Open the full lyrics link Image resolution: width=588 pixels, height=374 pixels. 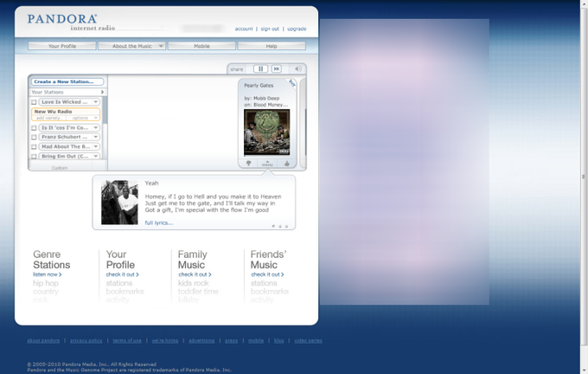pyautogui.click(x=159, y=222)
